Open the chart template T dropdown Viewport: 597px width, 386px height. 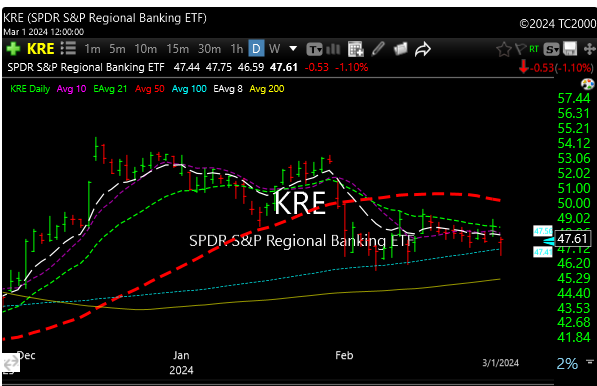314,49
